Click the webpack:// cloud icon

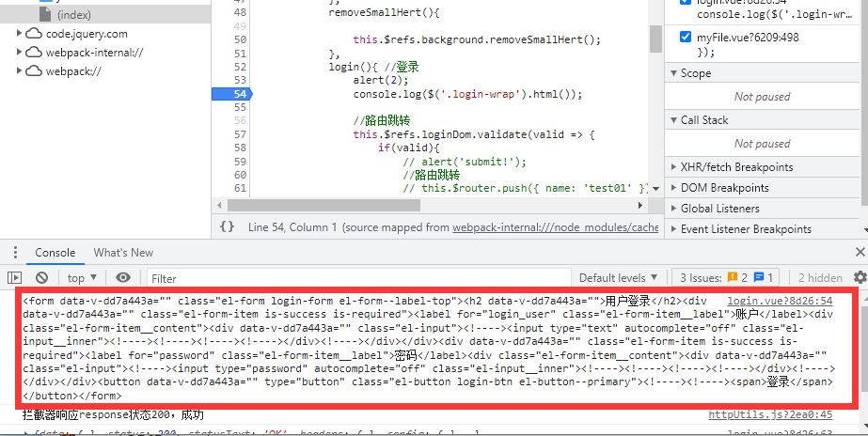(34, 70)
